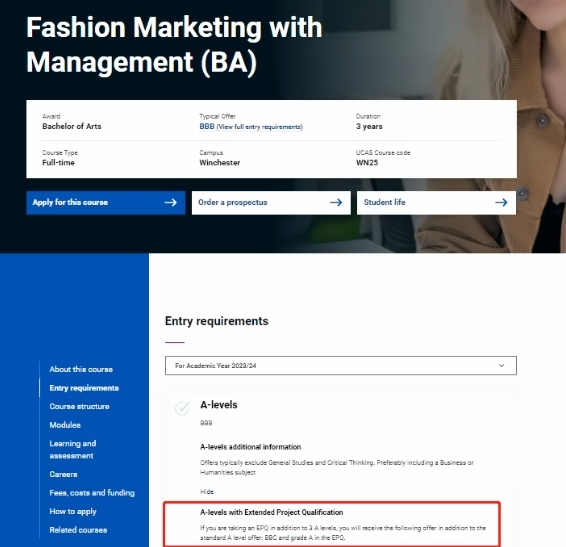
Task: Click arrow icon on Student life button
Action: [x=501, y=203]
